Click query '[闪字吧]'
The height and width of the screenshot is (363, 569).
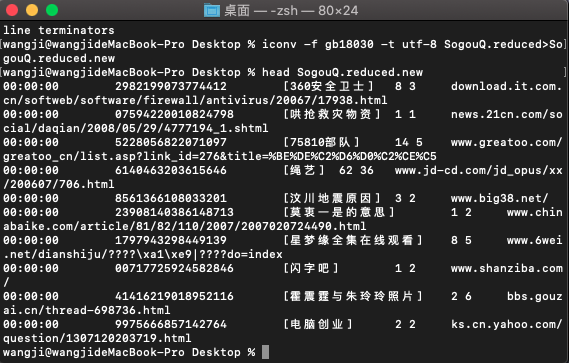click(311, 268)
